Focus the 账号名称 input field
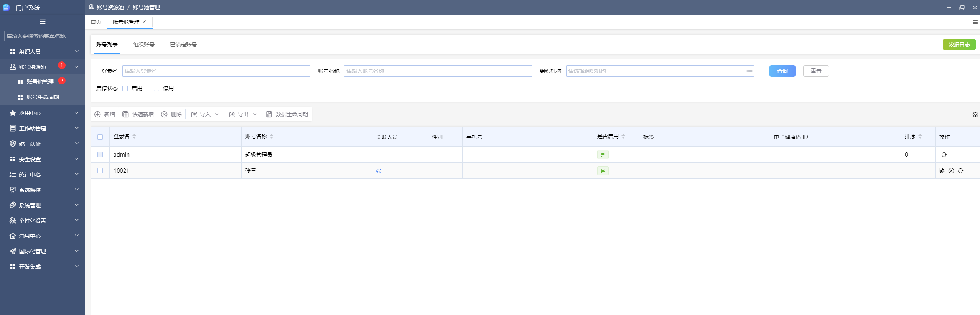 pos(438,71)
